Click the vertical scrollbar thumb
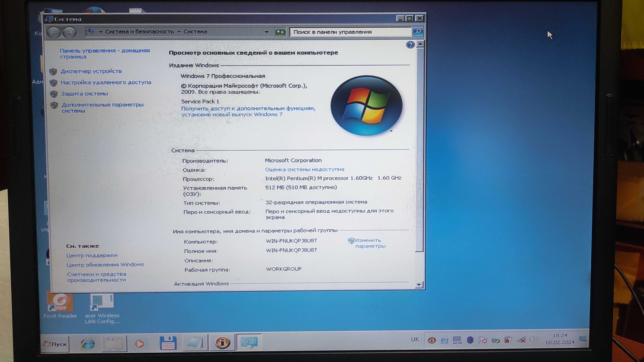The width and height of the screenshot is (644, 362). 420,150
